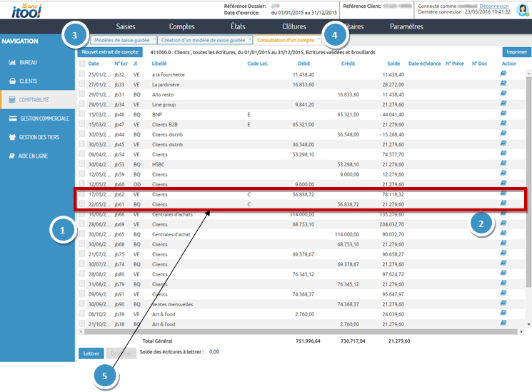Screen dimensions: 532x392
Task: Open Gestion Commerciale sidebar icon
Action: [13, 118]
